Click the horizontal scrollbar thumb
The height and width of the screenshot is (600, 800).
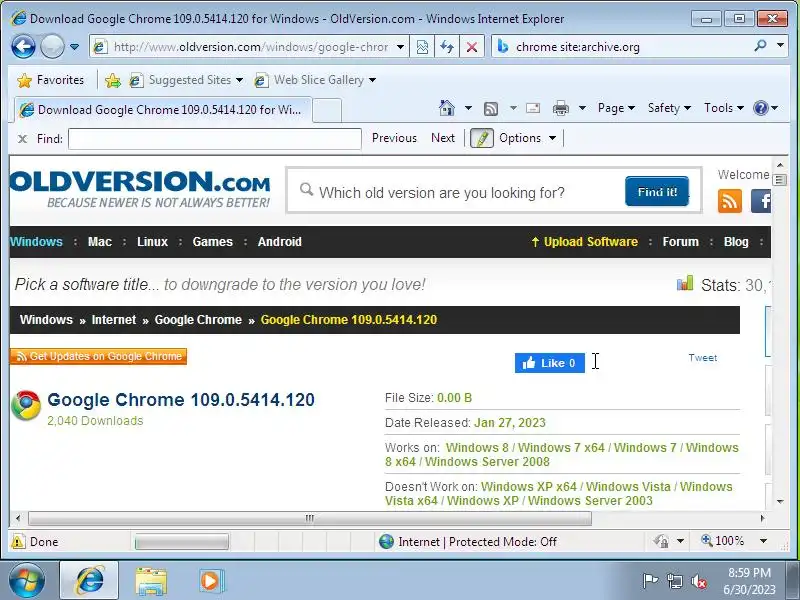click(x=310, y=518)
